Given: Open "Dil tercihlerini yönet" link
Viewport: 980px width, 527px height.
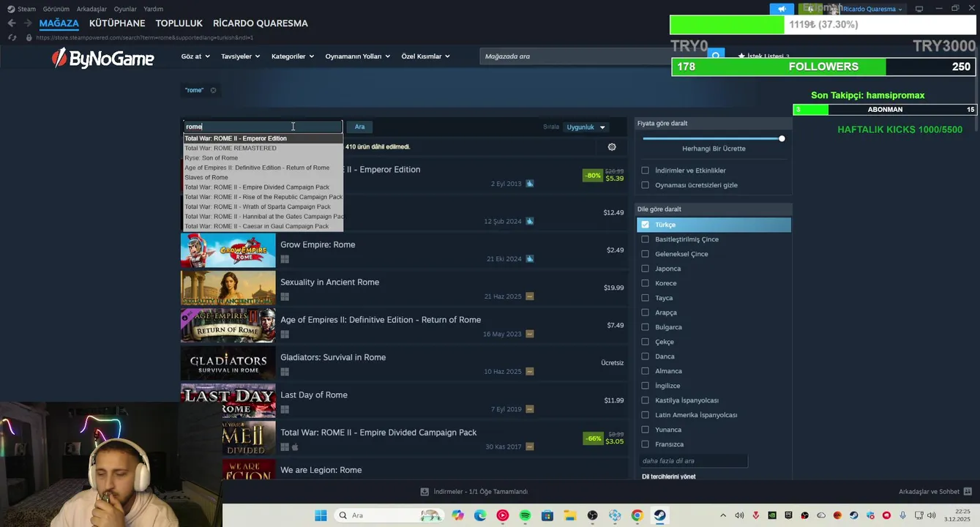Looking at the screenshot, I should click(x=668, y=476).
